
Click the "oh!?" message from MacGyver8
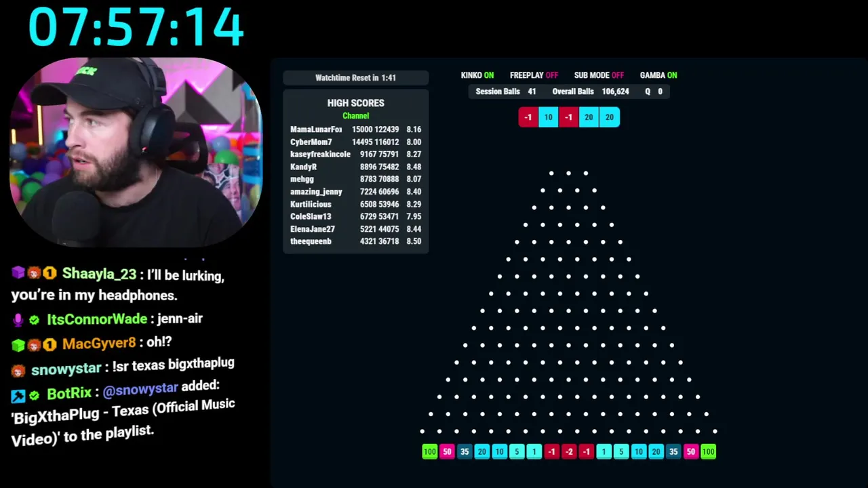pos(159,342)
